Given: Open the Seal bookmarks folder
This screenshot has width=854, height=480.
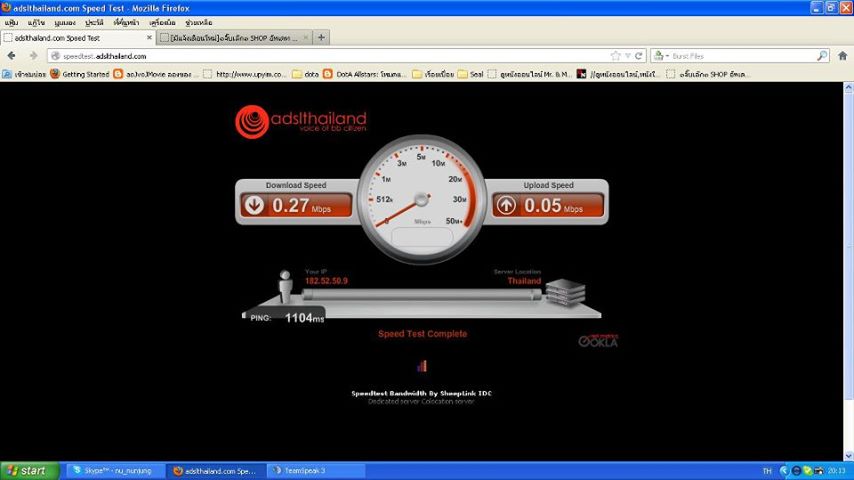Looking at the screenshot, I should [x=471, y=74].
